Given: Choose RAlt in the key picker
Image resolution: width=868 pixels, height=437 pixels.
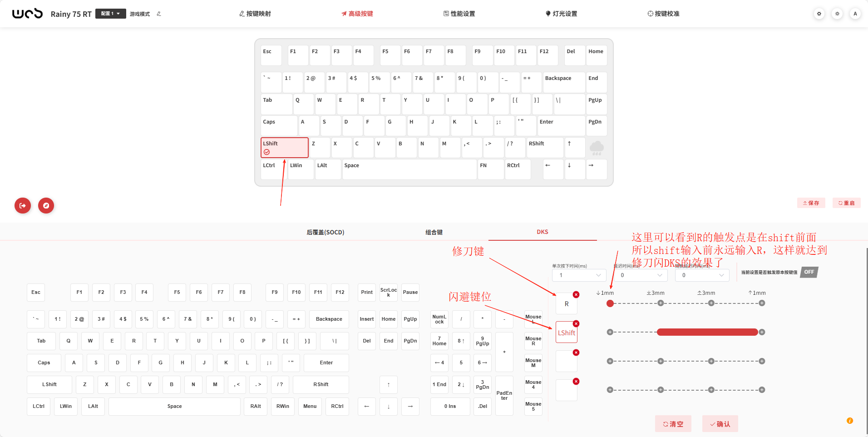Looking at the screenshot, I should pyautogui.click(x=256, y=407).
